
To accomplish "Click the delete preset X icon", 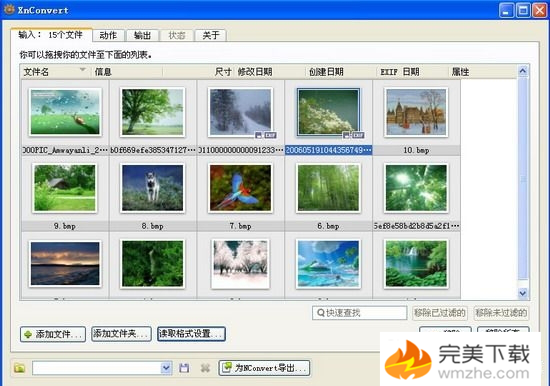I will click(205, 368).
